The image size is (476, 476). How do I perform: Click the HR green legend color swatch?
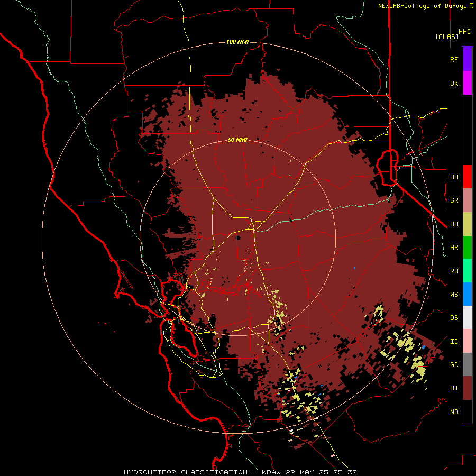coord(467,248)
